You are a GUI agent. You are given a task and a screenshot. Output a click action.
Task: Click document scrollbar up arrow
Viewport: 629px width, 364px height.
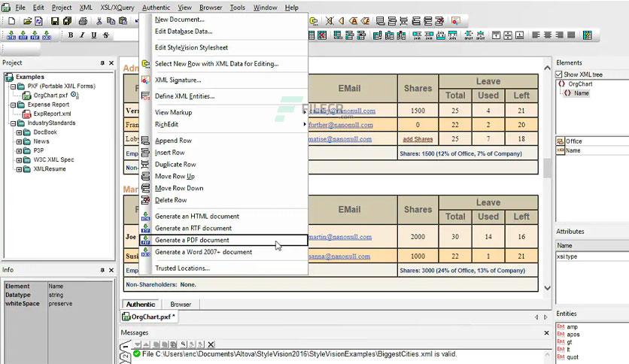tap(547, 68)
